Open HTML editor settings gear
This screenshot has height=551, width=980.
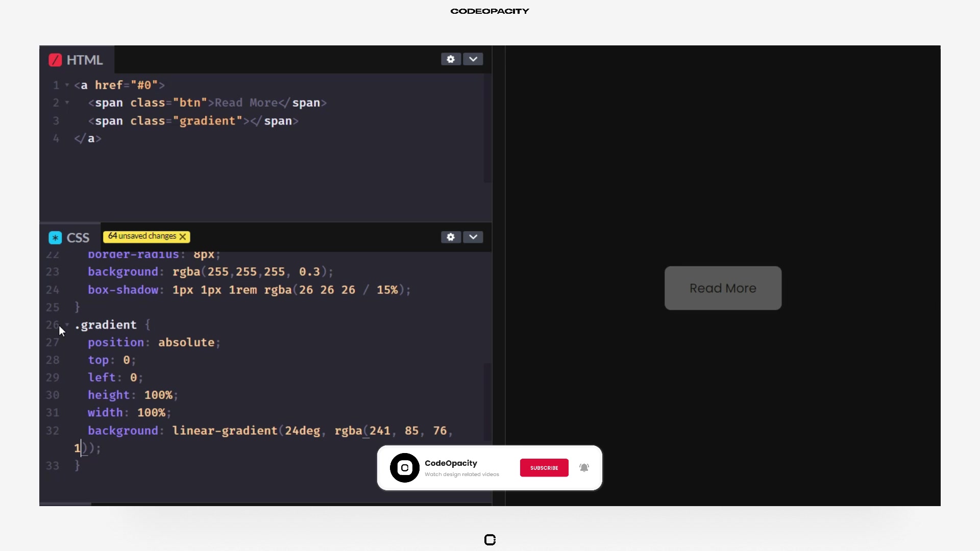point(451,59)
